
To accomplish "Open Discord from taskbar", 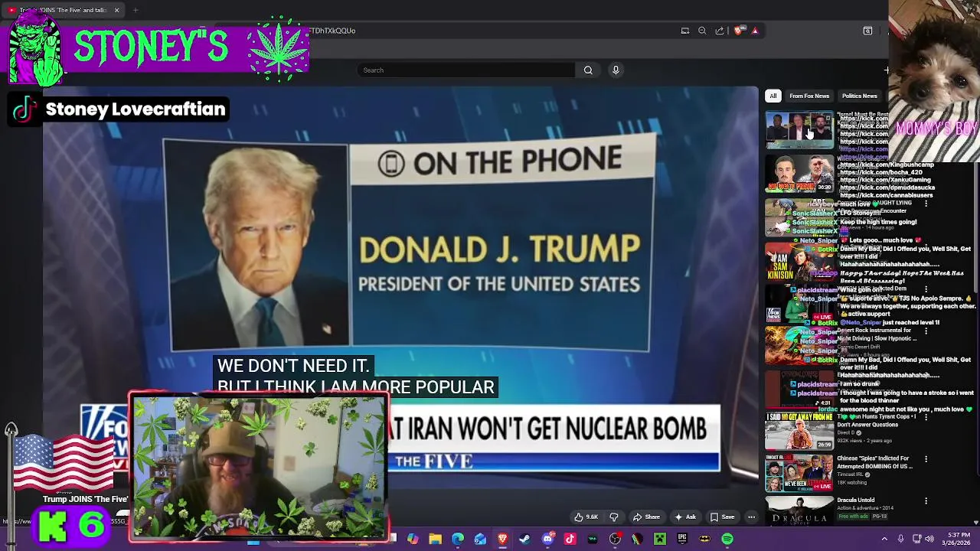I will point(547,539).
